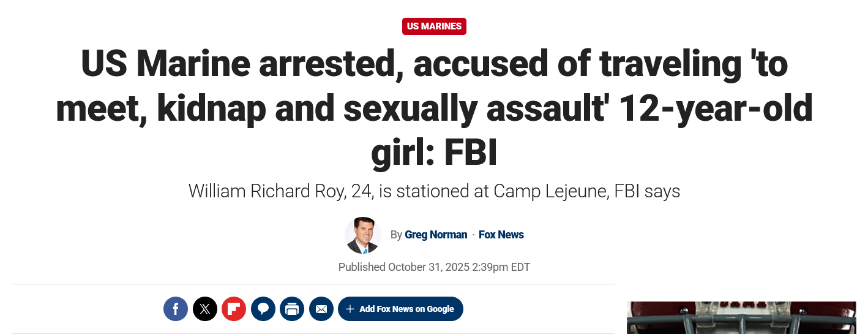Screen dimensions: 868x334
Task: Share the article on X
Action: [205, 309]
